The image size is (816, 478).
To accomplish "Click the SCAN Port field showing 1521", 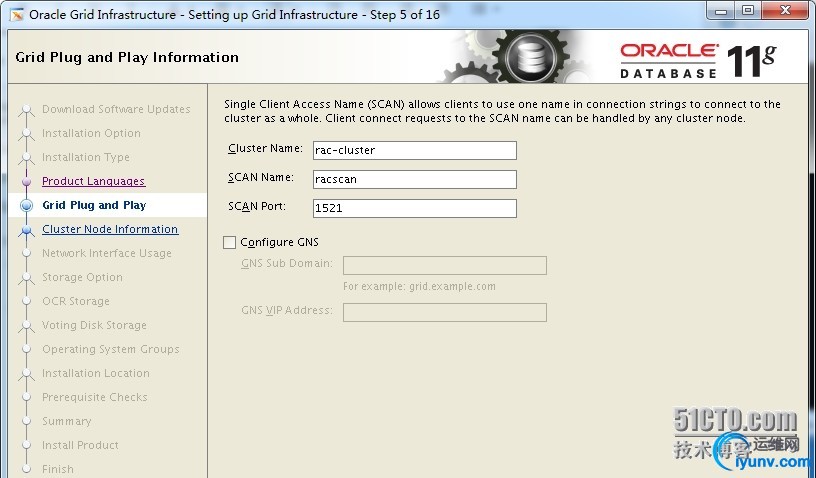I will pyautogui.click(x=415, y=209).
